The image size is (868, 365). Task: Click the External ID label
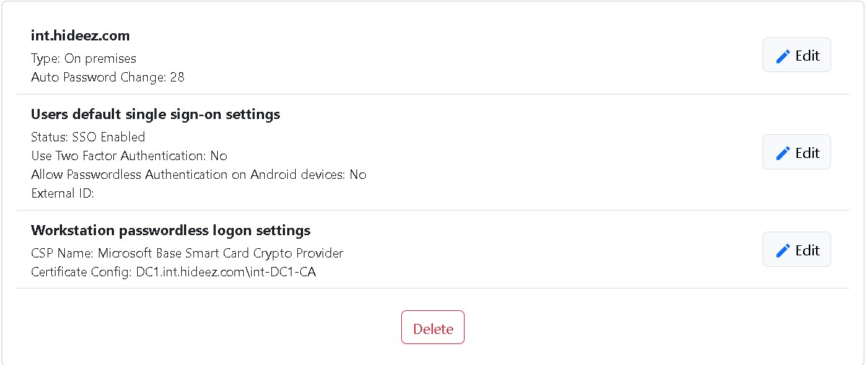click(x=63, y=193)
